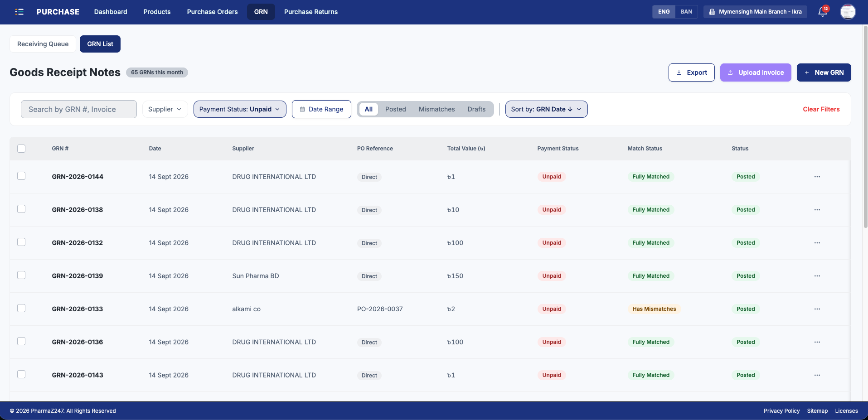This screenshot has width=868, height=420.
Task: Expand the Supplier filter dropdown
Action: coord(165,109)
